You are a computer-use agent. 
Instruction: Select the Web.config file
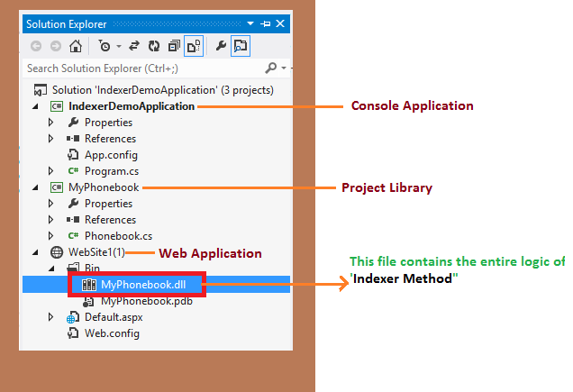[113, 333]
